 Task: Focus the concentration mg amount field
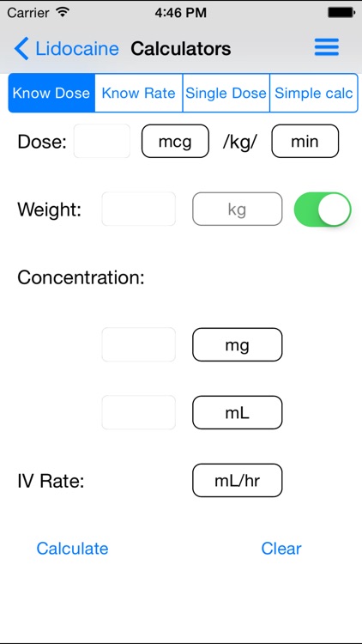tap(139, 344)
